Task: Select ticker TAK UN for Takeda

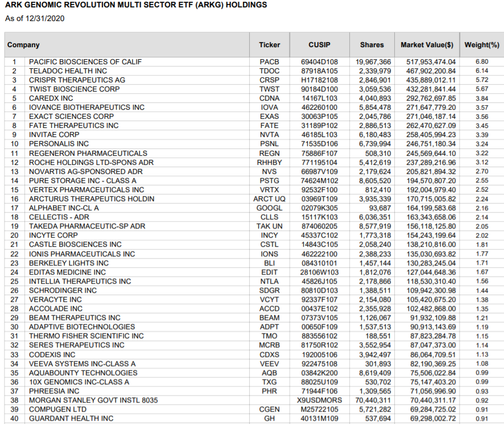Action: (x=270, y=226)
